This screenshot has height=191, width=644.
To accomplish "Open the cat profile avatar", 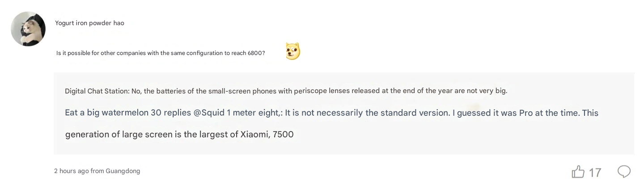I will click(28, 29).
